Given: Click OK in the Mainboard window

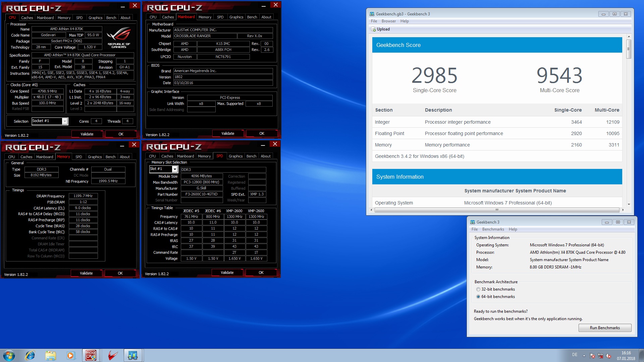Looking at the screenshot, I should click(x=262, y=133).
